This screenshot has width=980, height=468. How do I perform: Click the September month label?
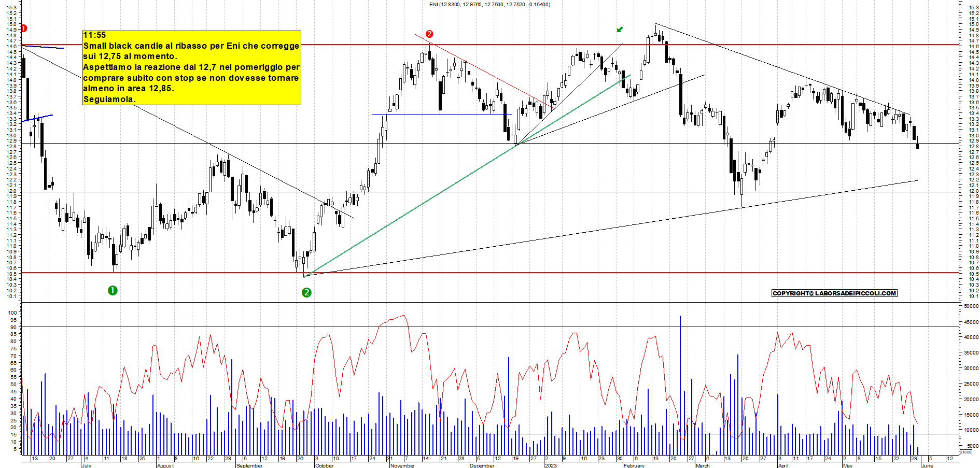(x=249, y=465)
